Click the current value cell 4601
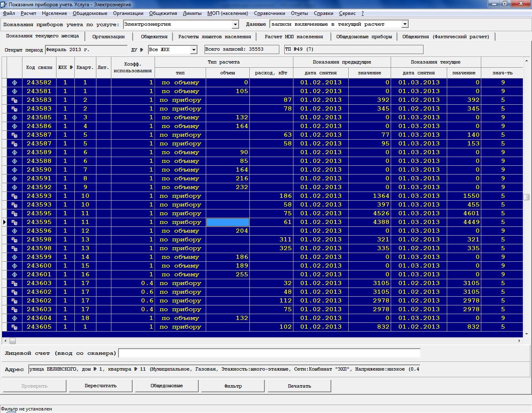The image size is (532, 413). [x=464, y=214]
